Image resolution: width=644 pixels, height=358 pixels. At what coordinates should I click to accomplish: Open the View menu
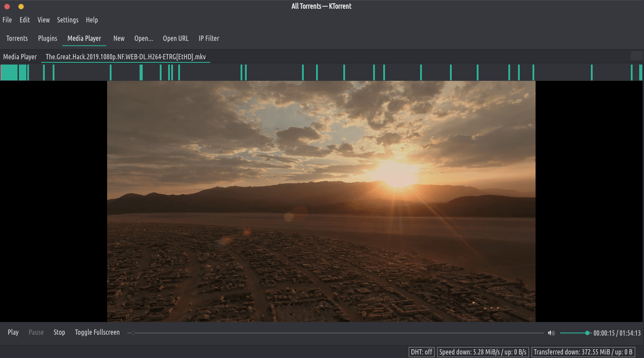pyautogui.click(x=43, y=20)
